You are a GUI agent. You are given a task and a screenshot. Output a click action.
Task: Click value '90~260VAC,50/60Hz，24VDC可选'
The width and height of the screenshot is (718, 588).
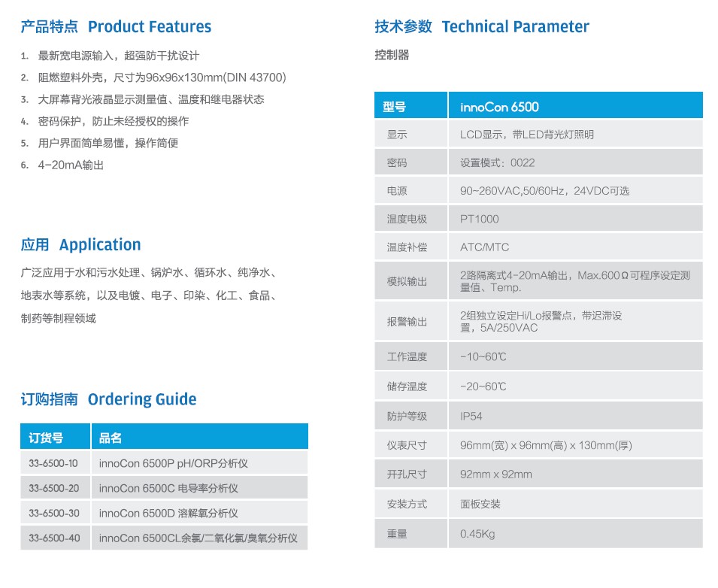(544, 191)
